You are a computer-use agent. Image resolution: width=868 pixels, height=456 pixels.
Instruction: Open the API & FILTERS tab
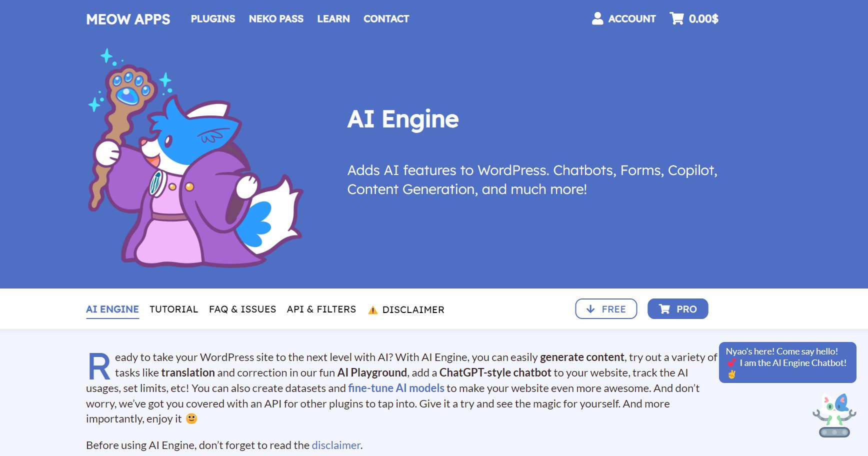coord(321,309)
